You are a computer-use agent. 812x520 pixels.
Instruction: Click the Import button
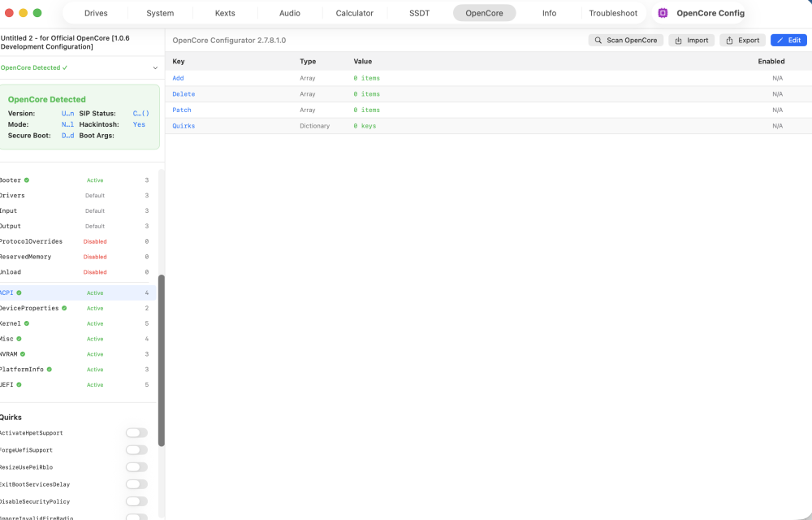coord(691,41)
